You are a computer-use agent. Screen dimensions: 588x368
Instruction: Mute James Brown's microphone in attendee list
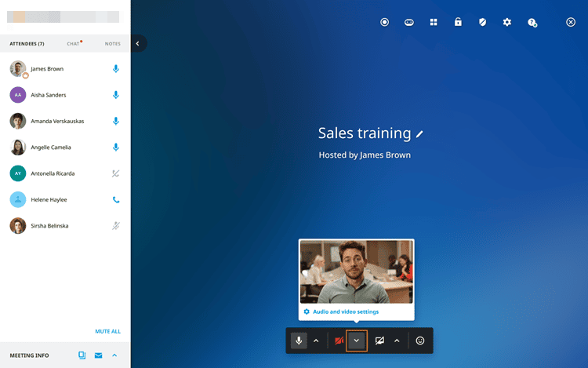pyautogui.click(x=116, y=69)
